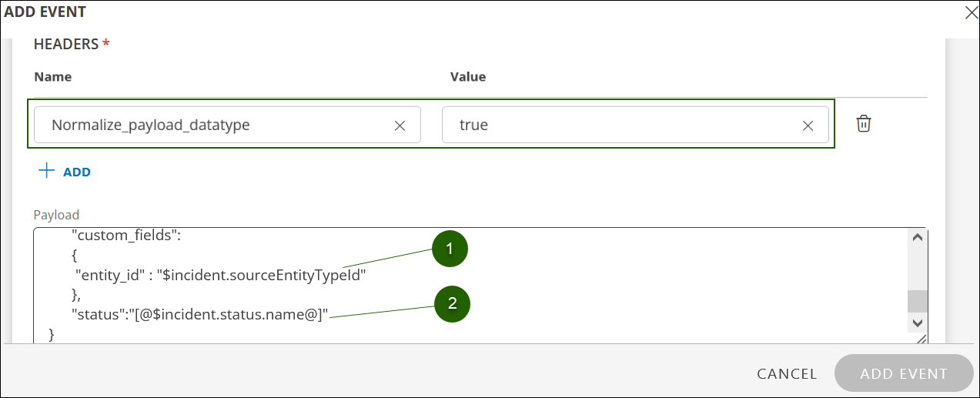Image resolution: width=980 pixels, height=398 pixels.
Task: Click the ADD header link
Action: (x=77, y=172)
